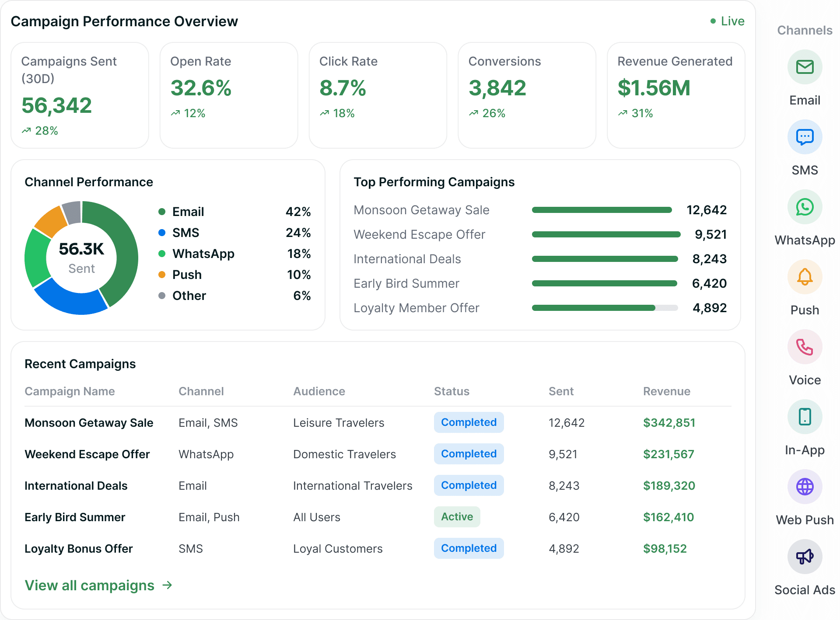Open the Social Ads megaphone icon
840x620 pixels.
pos(805,557)
